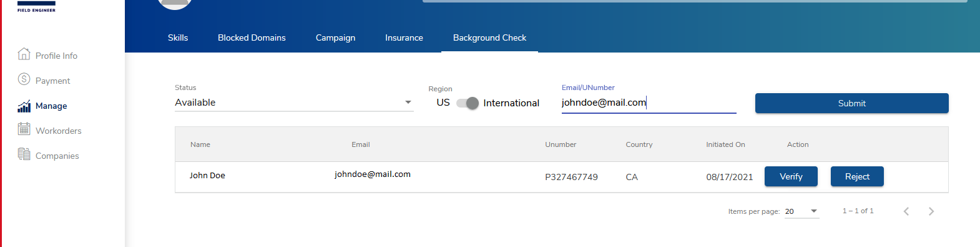Click country value CA

click(x=632, y=177)
